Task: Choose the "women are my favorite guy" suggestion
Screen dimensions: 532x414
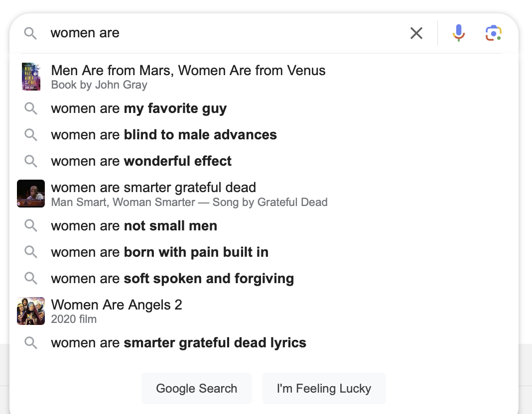Action: tap(138, 108)
